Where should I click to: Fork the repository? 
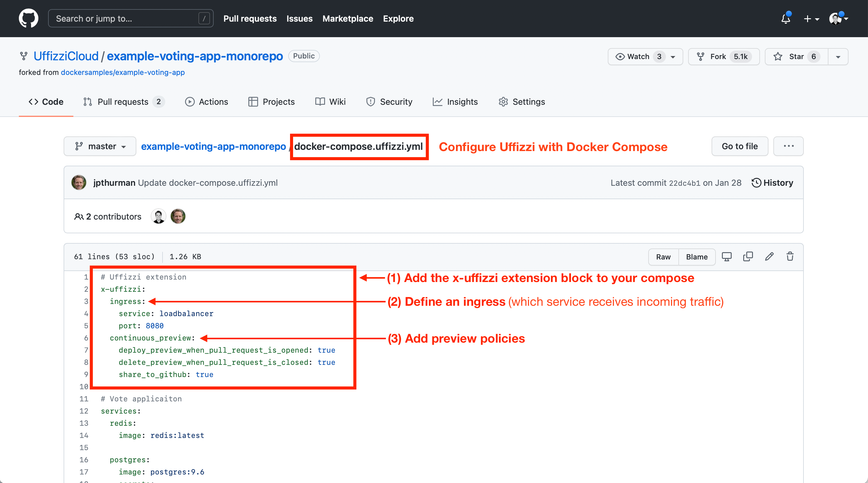(x=723, y=57)
